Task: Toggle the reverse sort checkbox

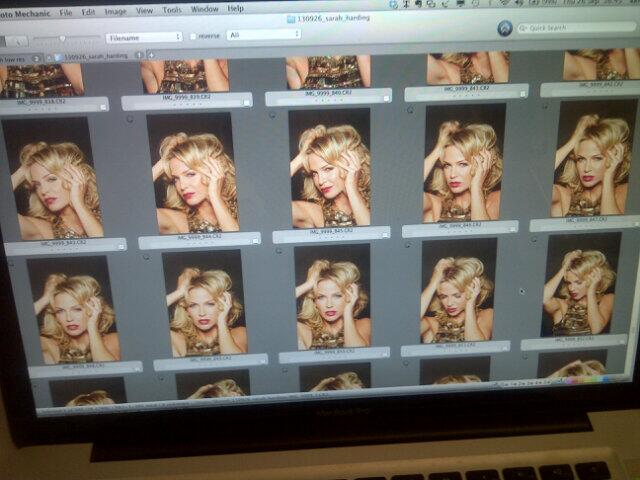Action: tap(193, 36)
